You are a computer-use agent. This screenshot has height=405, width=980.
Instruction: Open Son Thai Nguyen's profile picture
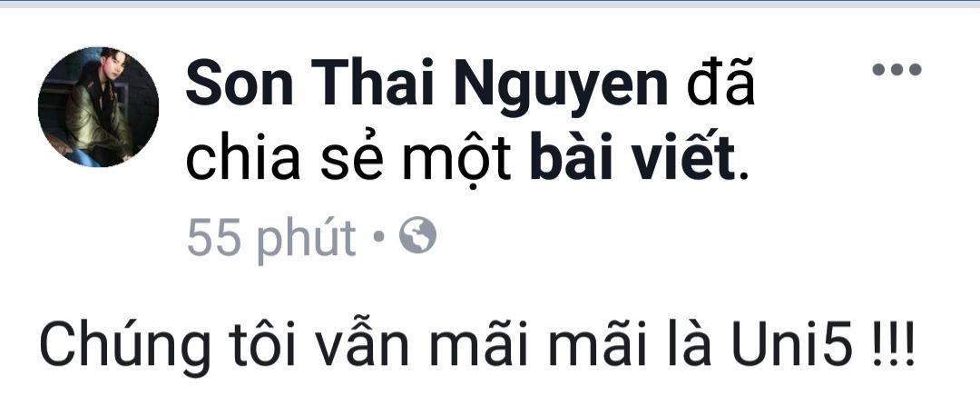coord(98,107)
